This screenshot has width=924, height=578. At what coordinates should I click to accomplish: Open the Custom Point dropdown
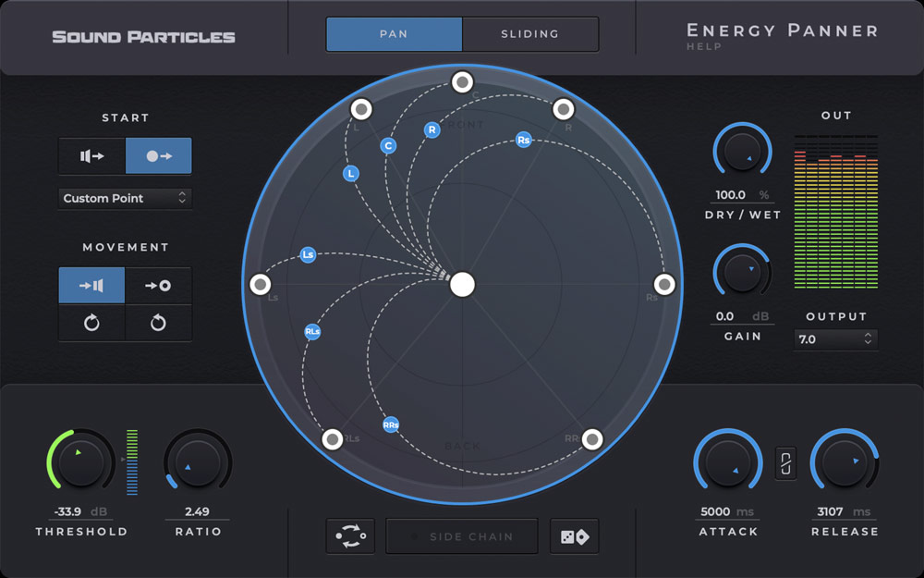pyautogui.click(x=125, y=198)
